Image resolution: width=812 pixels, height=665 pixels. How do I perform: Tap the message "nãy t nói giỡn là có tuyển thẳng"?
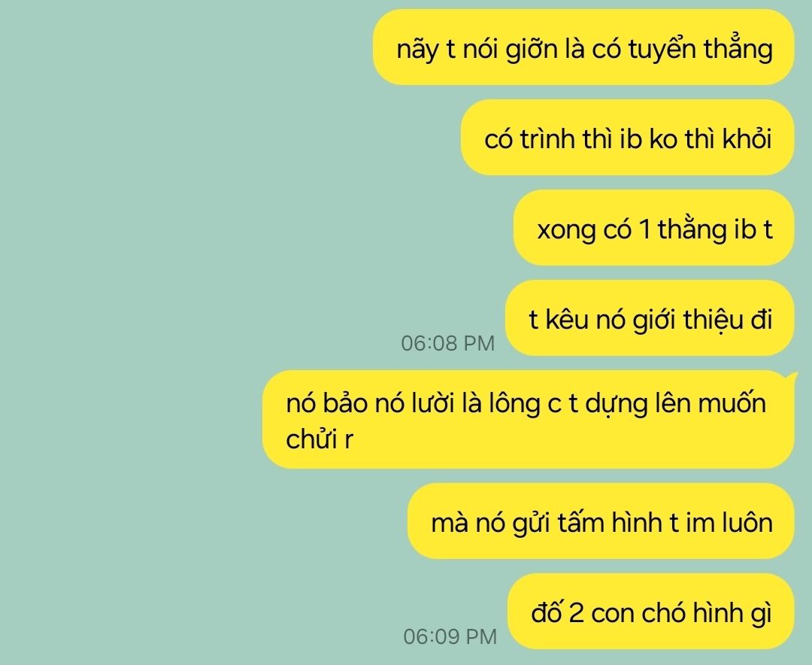pyautogui.click(x=583, y=47)
